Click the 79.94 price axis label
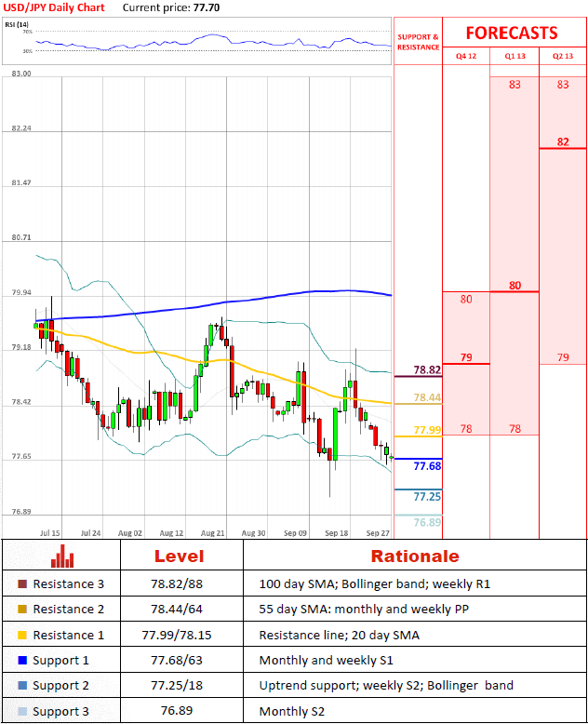588x724 pixels. (21, 292)
